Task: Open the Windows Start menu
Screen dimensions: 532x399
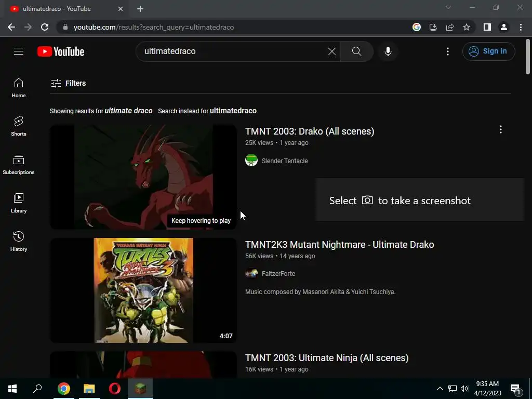Action: [x=12, y=389]
